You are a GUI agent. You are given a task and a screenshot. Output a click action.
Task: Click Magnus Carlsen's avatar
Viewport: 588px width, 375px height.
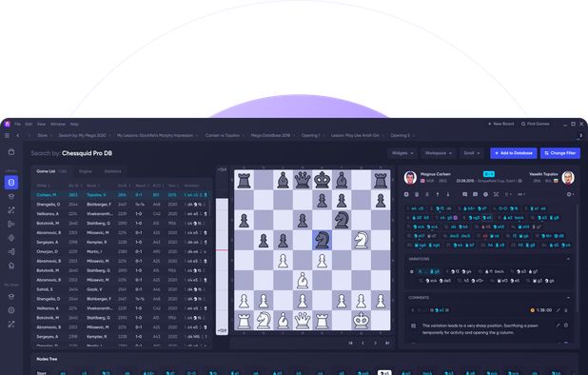point(410,177)
